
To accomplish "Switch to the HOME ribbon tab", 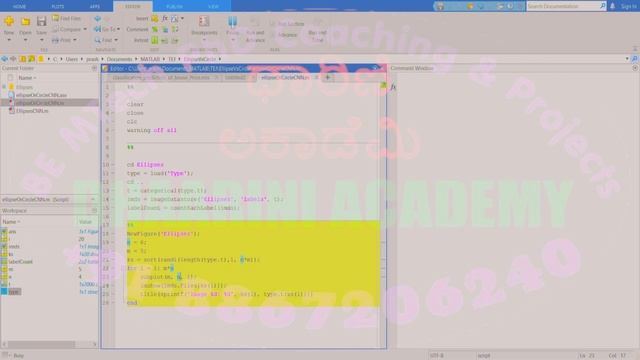I will [19, 7].
